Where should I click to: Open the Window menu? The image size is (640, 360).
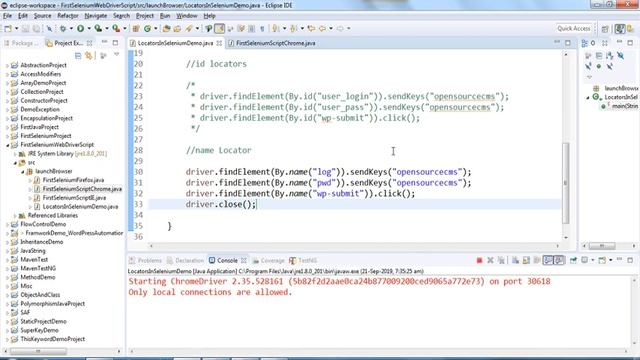coord(187,16)
